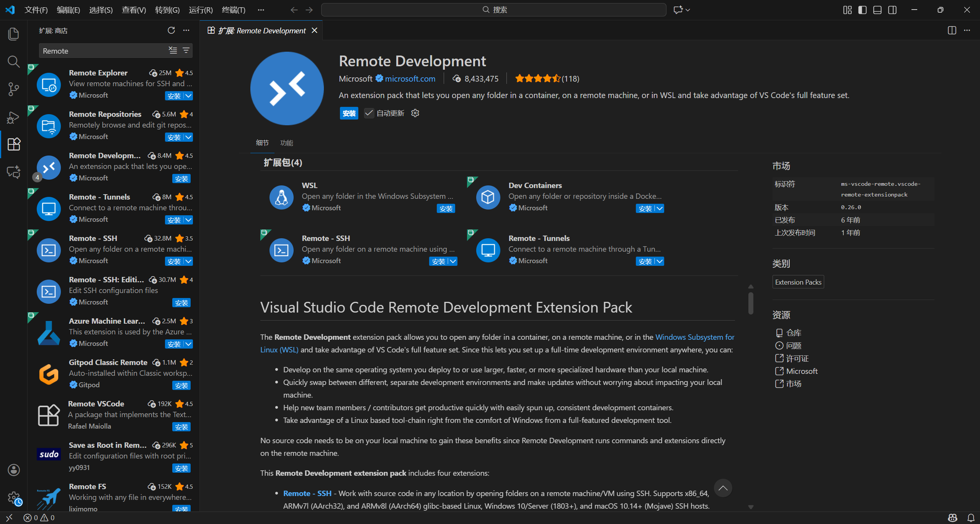Click the refresh extensions list icon

pyautogui.click(x=171, y=30)
